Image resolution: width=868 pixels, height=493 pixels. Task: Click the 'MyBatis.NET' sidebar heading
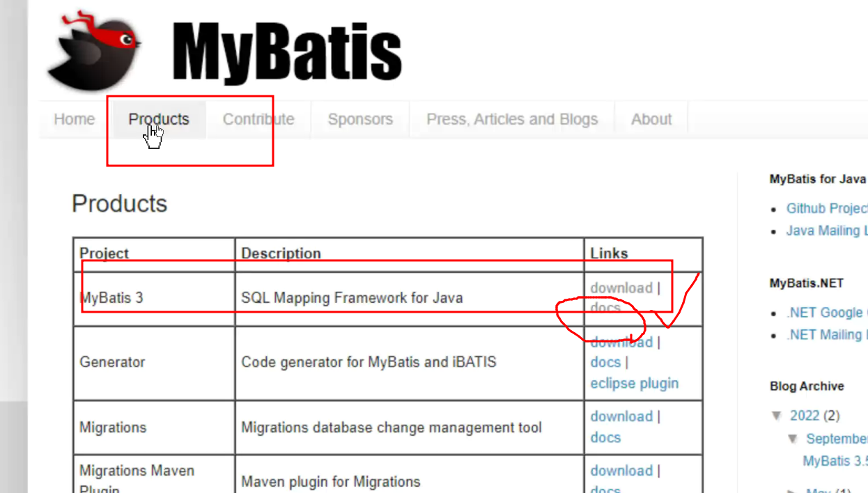point(807,283)
